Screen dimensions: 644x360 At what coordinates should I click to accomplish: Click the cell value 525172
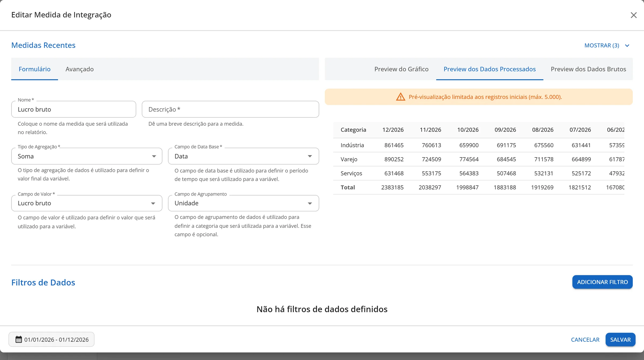(581, 173)
